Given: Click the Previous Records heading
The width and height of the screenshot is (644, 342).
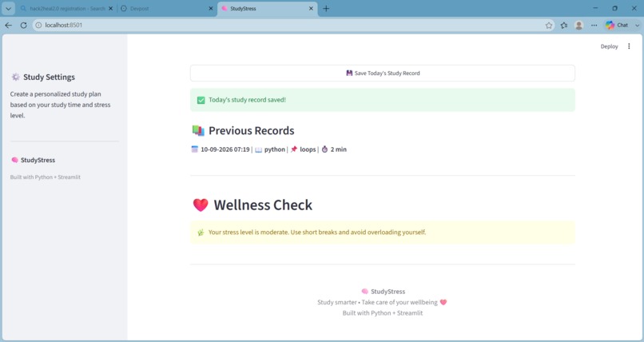Looking at the screenshot, I should pos(252,130).
